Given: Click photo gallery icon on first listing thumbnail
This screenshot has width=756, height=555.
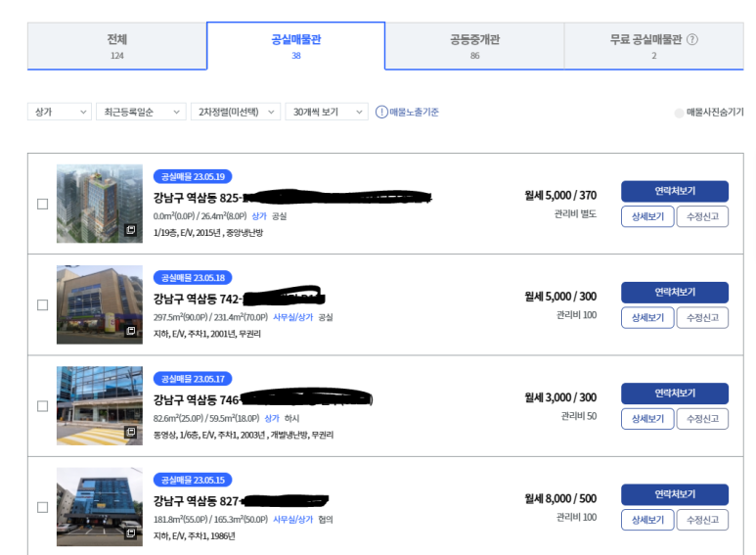Looking at the screenshot, I should pyautogui.click(x=130, y=230).
